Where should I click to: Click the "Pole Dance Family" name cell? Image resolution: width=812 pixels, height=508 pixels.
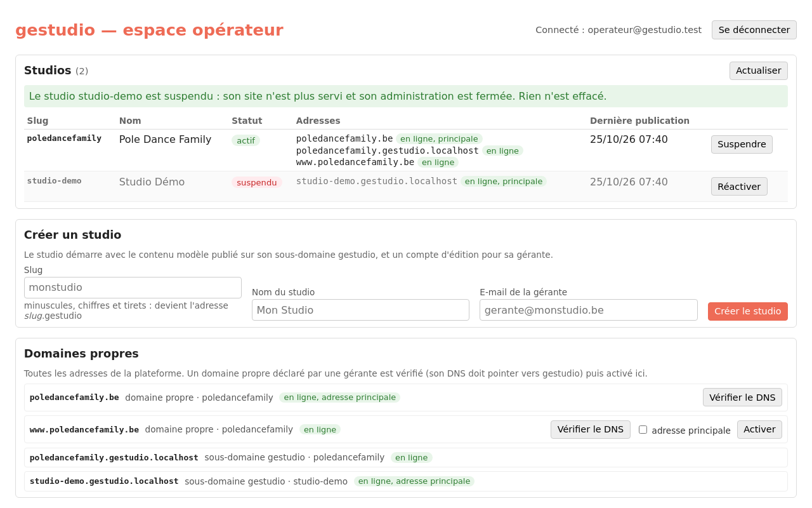(x=165, y=139)
